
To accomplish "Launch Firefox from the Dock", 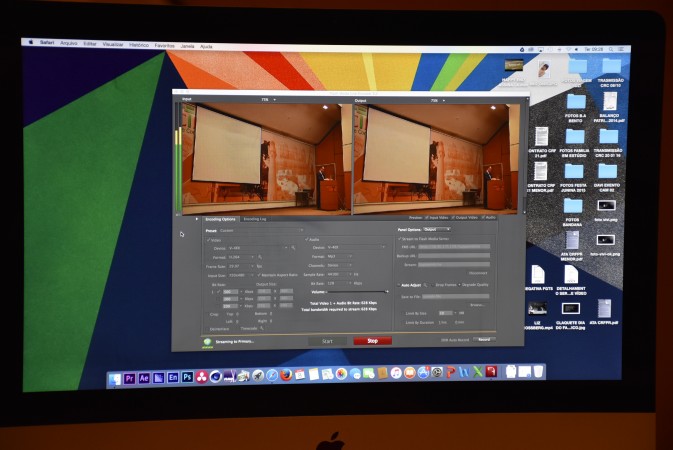I will click(286, 375).
